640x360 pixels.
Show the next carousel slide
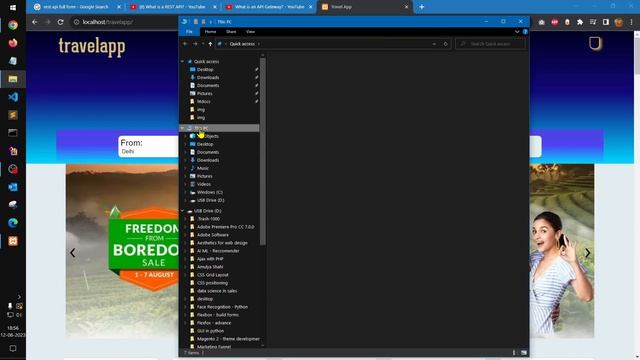coord(587,253)
